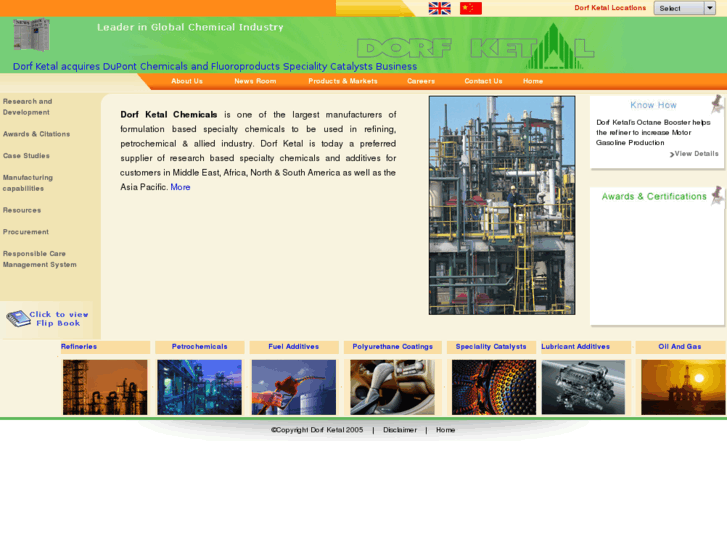Viewport: 727px width, 545px height.
Task: Click the DuPont acquisition headline
Action: tap(215, 66)
